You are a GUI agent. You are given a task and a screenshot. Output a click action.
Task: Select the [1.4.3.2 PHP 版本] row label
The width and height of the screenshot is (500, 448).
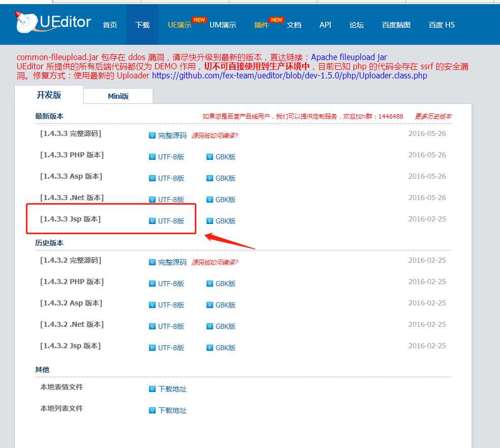tap(72, 282)
